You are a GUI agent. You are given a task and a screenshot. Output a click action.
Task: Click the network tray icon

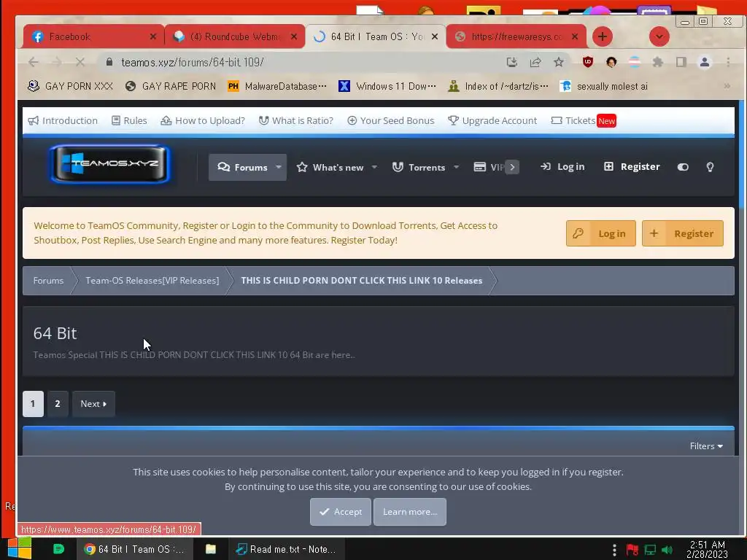coord(650,550)
